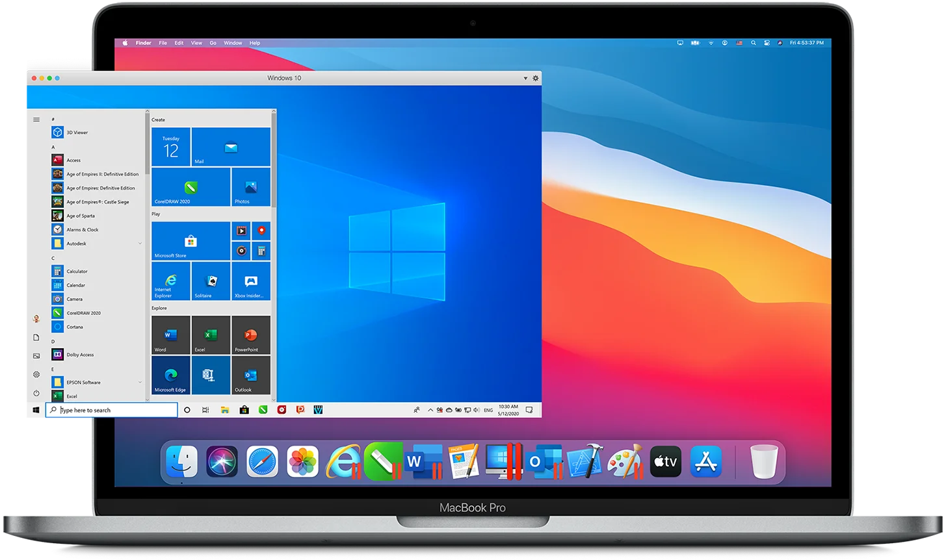Viewport: 946px width, 560px height.
Task: Open the Window menu in the menu bar
Action: click(233, 43)
